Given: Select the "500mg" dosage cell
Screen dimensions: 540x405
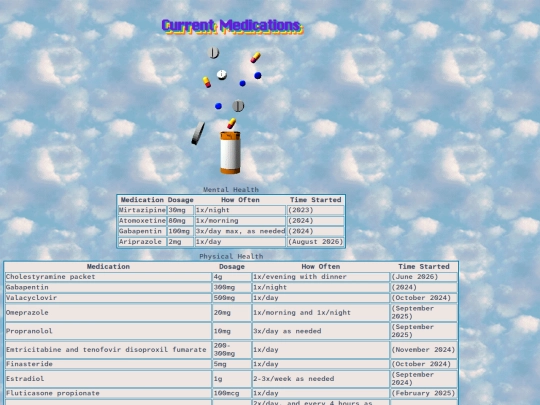Looking at the screenshot, I should coord(232,298).
